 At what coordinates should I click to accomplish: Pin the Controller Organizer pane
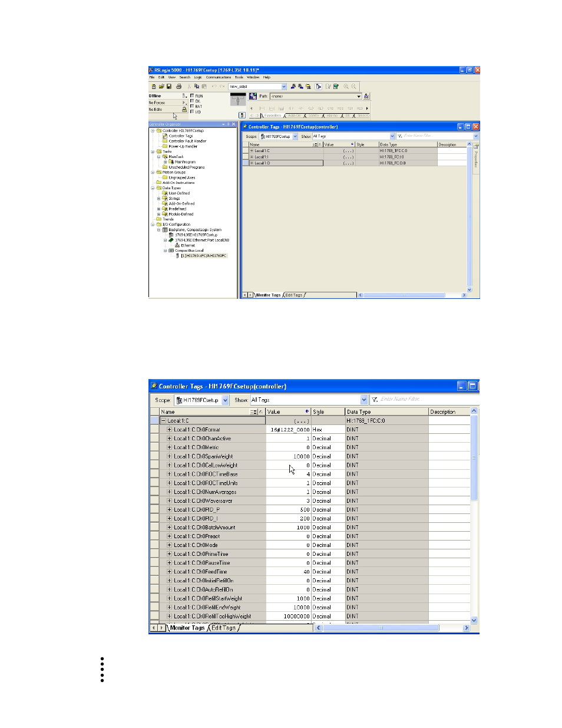click(228, 124)
